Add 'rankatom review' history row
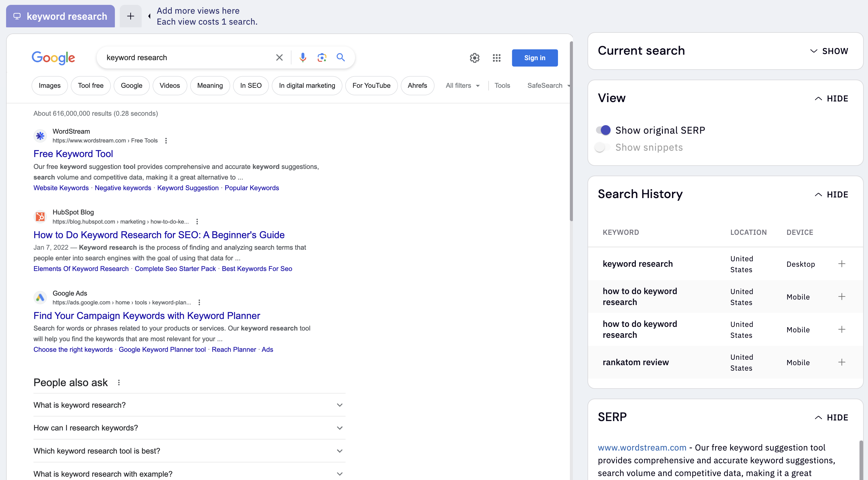The width and height of the screenshot is (868, 480). coord(842,362)
